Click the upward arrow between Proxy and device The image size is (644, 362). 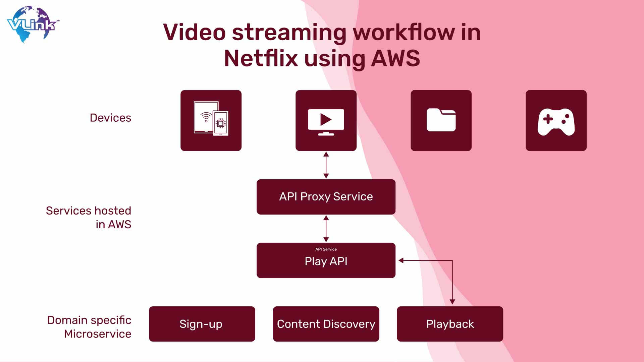(326, 155)
